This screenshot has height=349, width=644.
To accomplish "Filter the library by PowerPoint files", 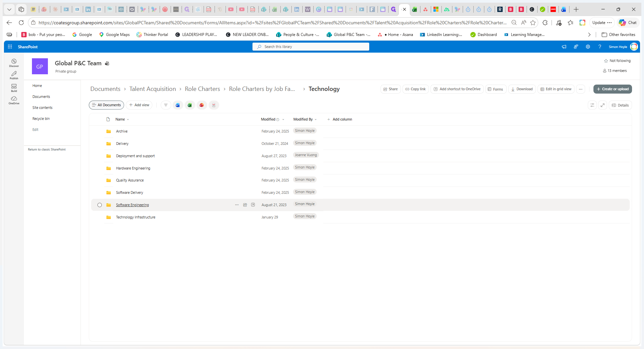I will coord(202,105).
